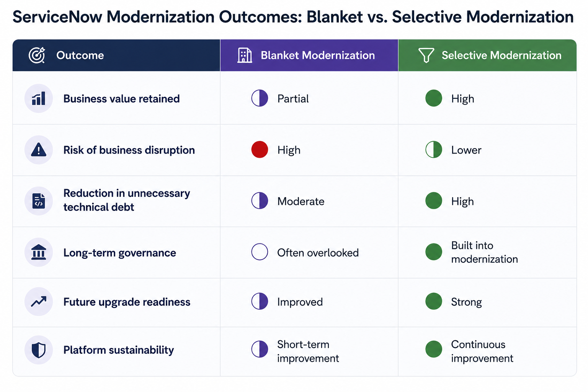Click the ServiceNow Modernization Outcomes title
588x392 pixels.
[x=293, y=17]
